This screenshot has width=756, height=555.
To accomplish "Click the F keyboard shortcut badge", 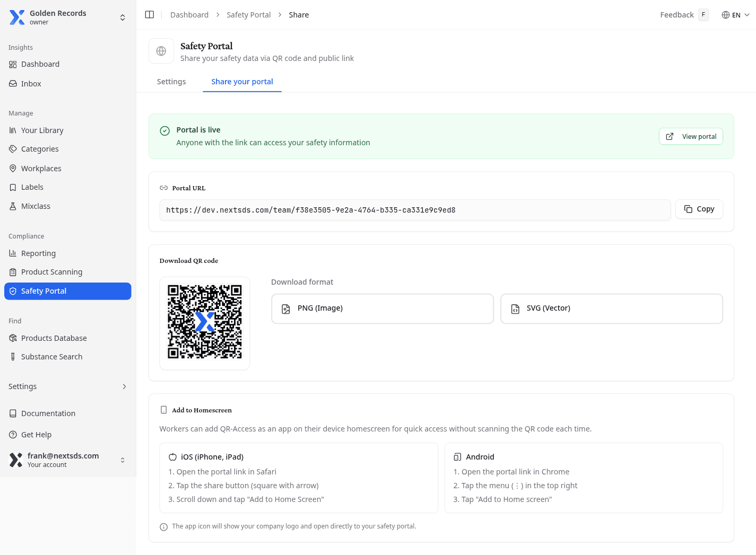I will pyautogui.click(x=703, y=15).
